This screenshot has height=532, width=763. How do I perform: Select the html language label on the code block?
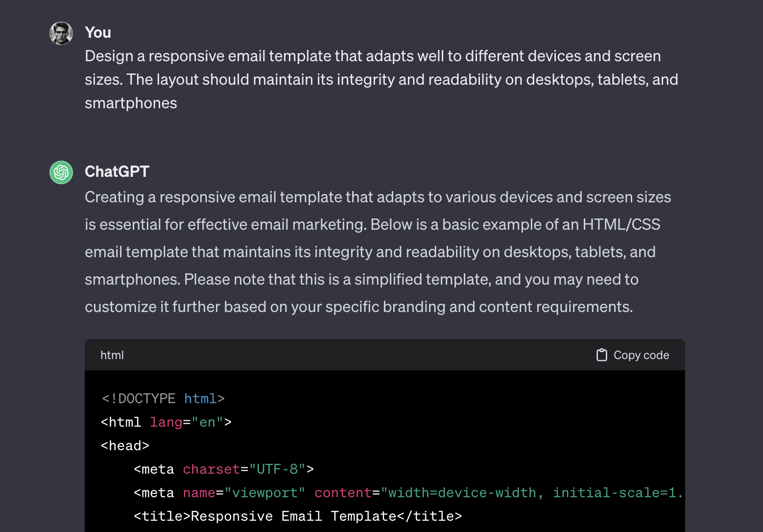point(112,355)
